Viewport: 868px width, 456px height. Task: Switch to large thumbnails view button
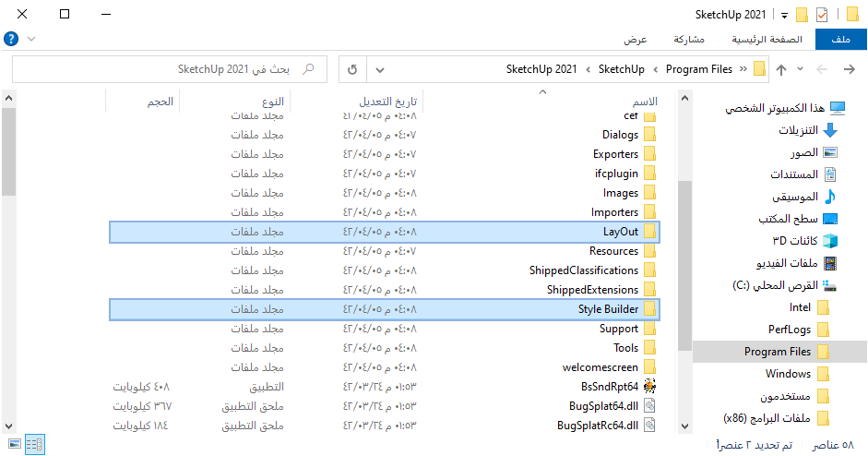15,444
